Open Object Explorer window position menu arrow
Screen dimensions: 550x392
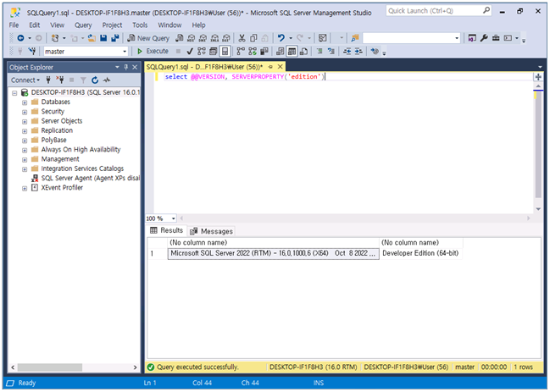[x=117, y=67]
